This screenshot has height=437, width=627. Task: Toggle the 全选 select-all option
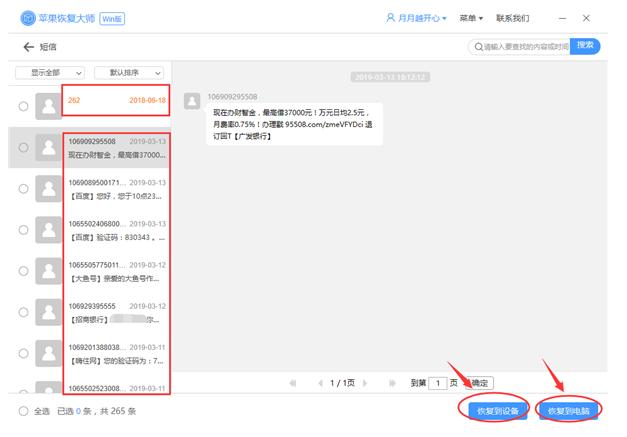point(23,411)
